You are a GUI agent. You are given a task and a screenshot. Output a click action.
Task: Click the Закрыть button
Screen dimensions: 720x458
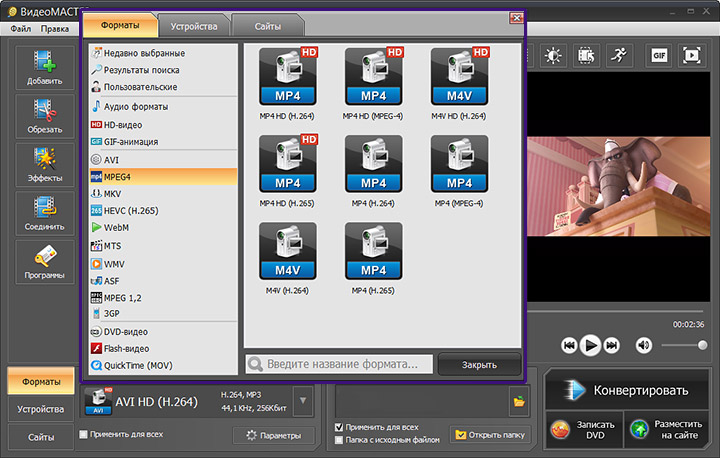[479, 365]
